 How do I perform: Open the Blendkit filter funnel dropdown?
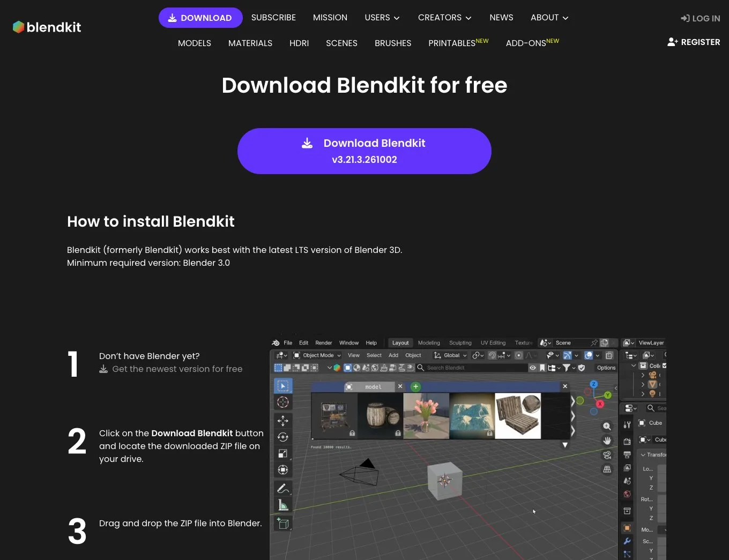569,368
